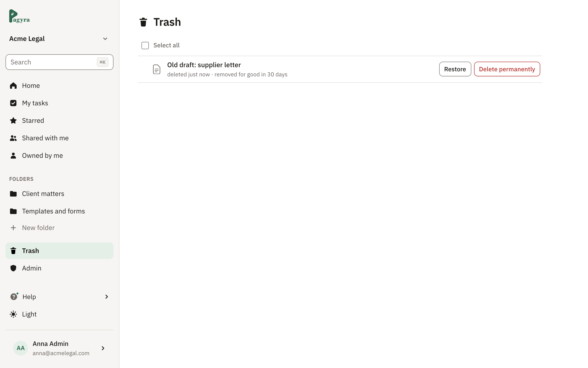The height and width of the screenshot is (368, 588).
Task: Click the Old draft: supplier letter title
Action: tap(204, 65)
